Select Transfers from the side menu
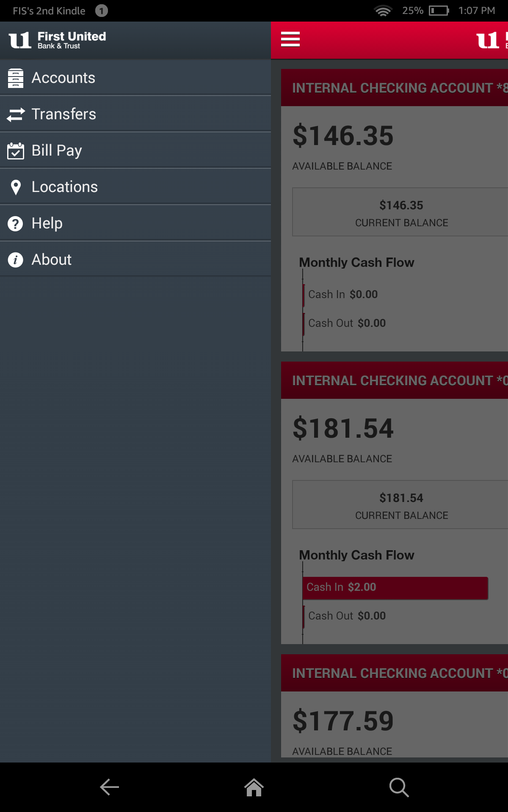Screen dimensions: 508x812 pyautogui.click(x=64, y=114)
